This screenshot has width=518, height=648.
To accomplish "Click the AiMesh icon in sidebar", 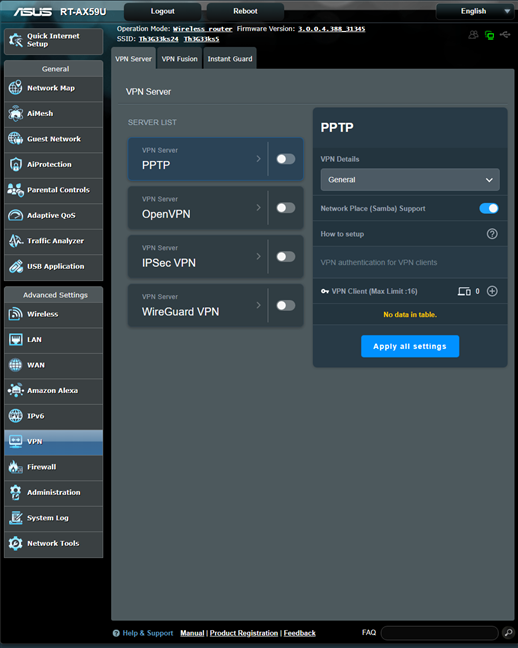I will point(15,114).
